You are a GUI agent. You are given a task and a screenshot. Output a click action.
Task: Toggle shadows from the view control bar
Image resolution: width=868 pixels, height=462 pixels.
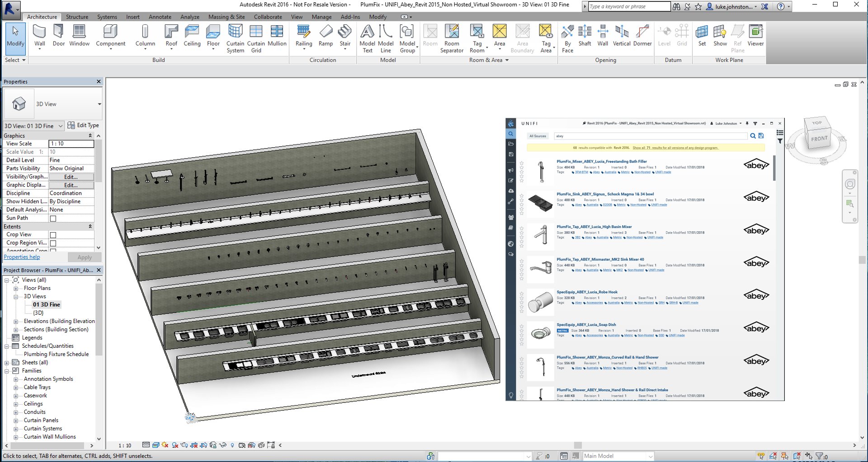click(x=174, y=445)
